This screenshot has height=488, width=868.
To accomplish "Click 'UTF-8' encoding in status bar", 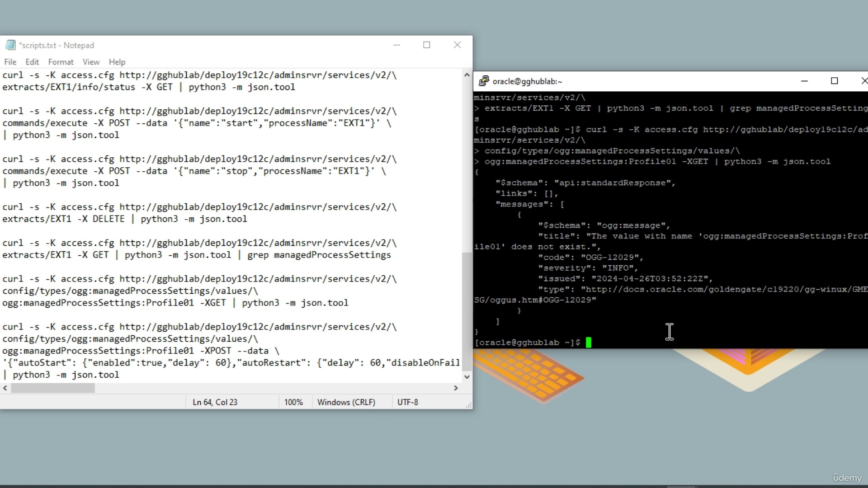I will (408, 402).
